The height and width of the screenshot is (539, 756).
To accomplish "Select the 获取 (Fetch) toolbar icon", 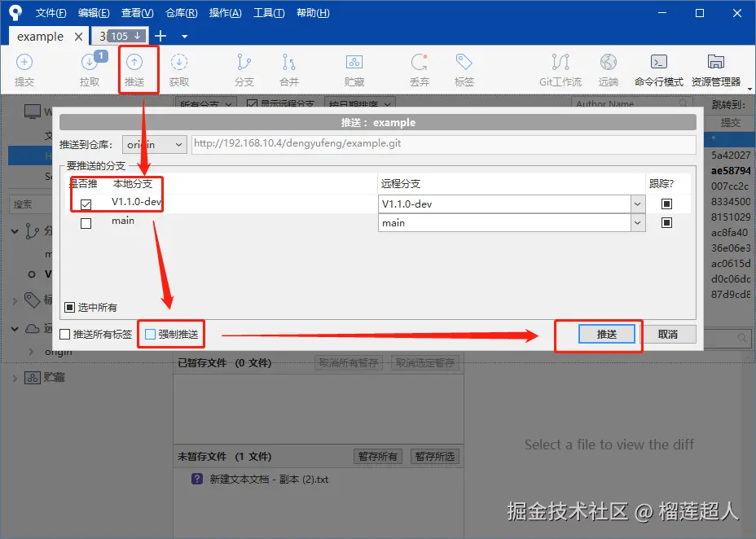I will coord(179,69).
